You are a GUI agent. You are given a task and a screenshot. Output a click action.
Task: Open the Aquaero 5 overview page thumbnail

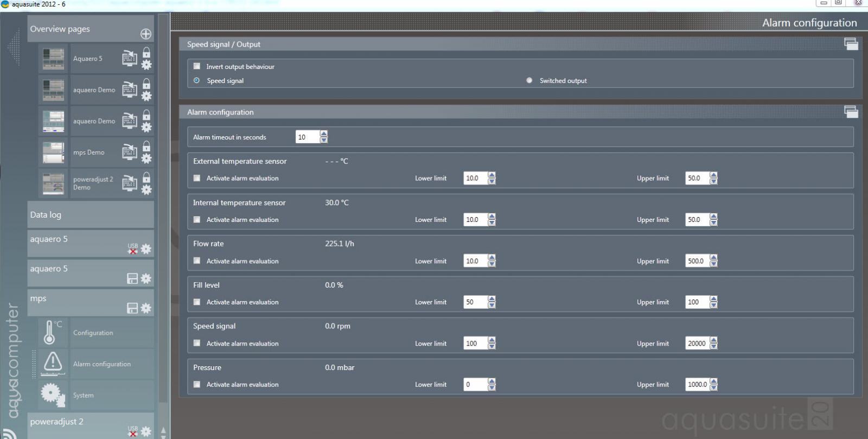(x=53, y=59)
